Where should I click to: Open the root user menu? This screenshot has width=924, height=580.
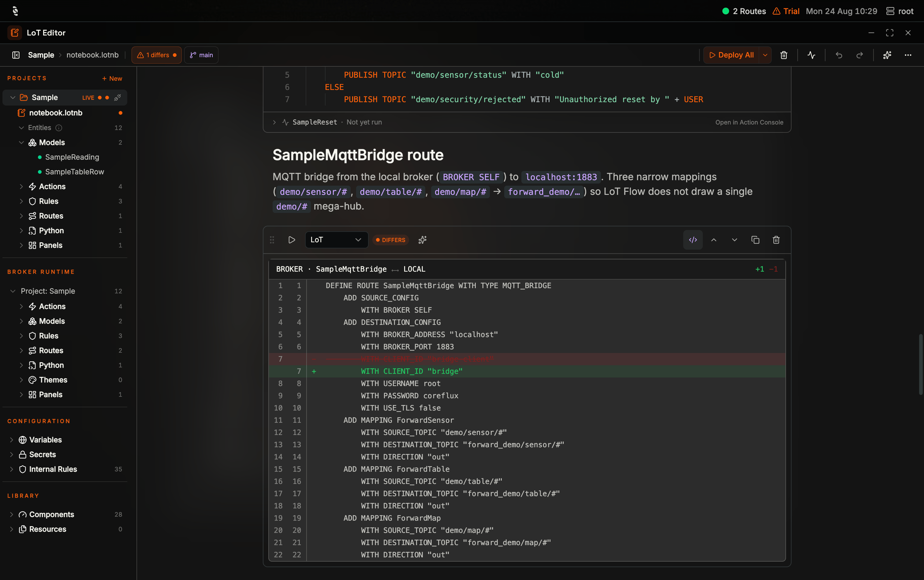900,11
